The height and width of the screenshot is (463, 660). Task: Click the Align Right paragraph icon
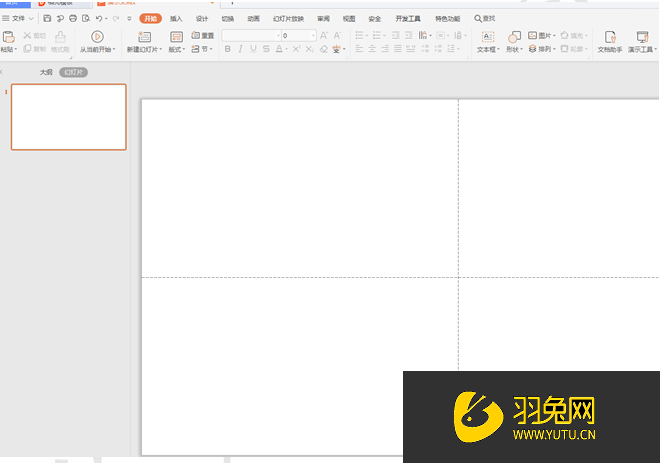coord(385,49)
